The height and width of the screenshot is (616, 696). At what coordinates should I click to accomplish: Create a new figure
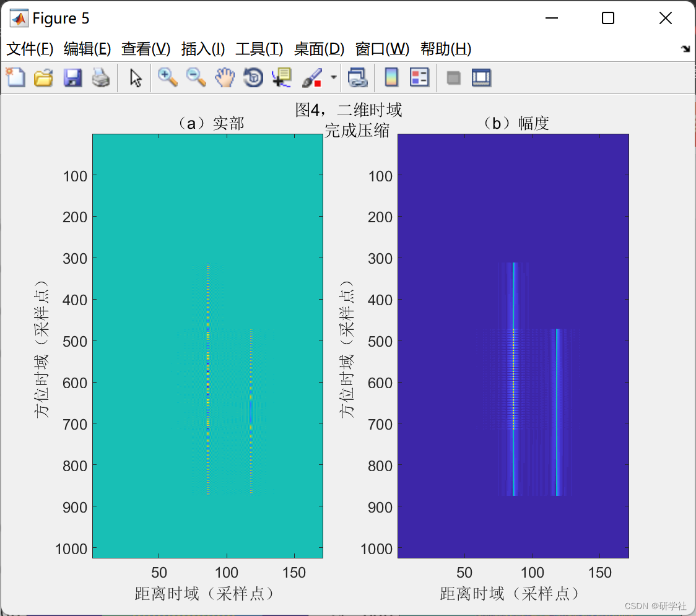15,77
